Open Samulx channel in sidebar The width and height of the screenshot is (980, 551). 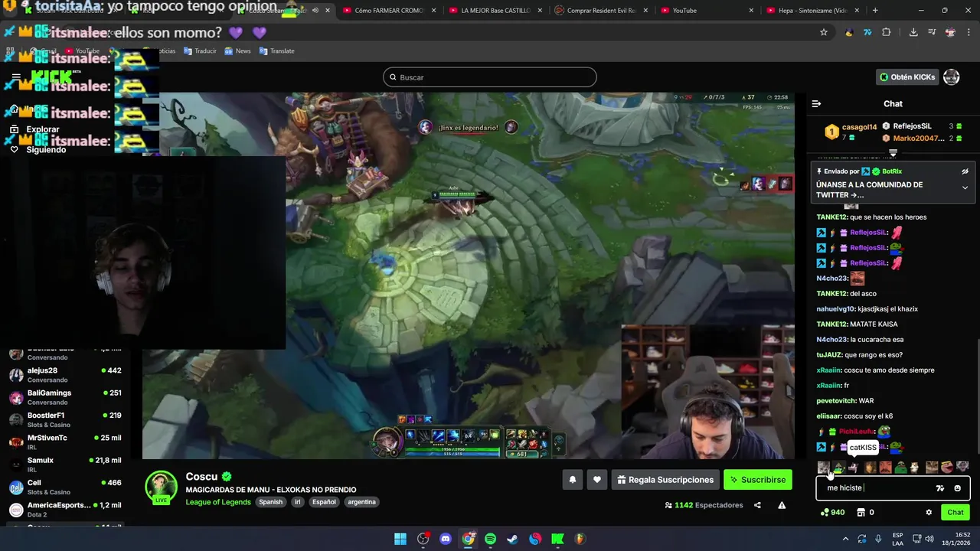point(65,465)
